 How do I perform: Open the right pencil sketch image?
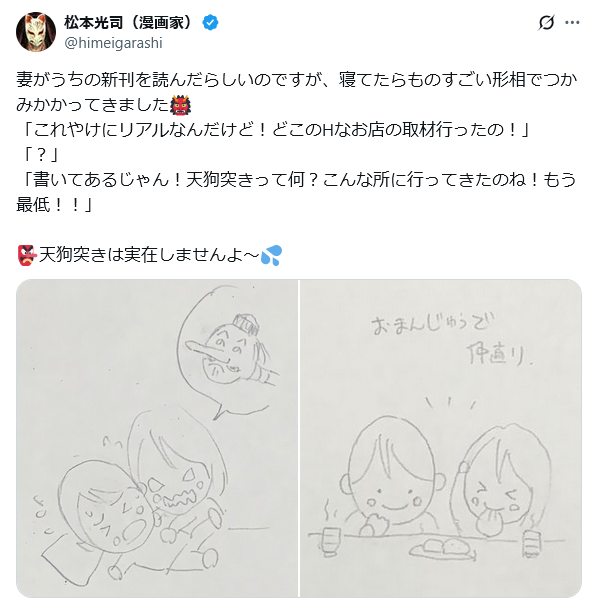click(440, 438)
